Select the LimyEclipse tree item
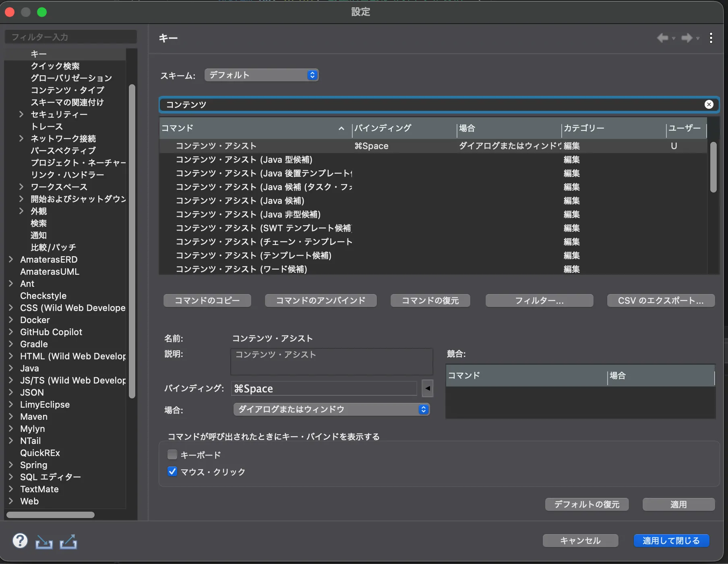The height and width of the screenshot is (564, 728). [x=45, y=404]
